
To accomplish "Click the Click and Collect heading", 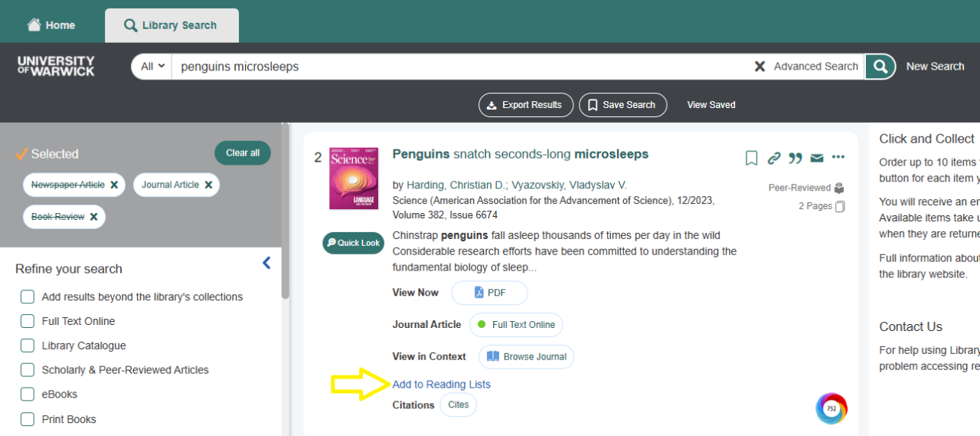I will (926, 139).
